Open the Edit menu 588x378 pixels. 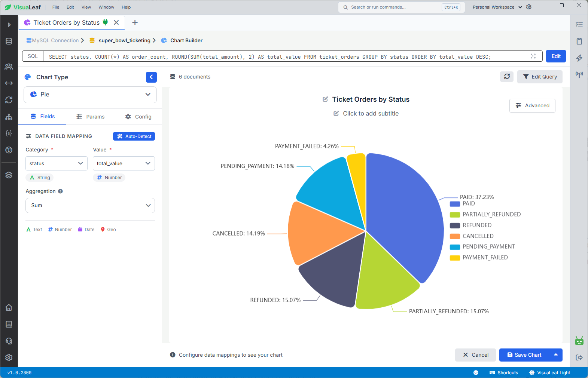(70, 7)
